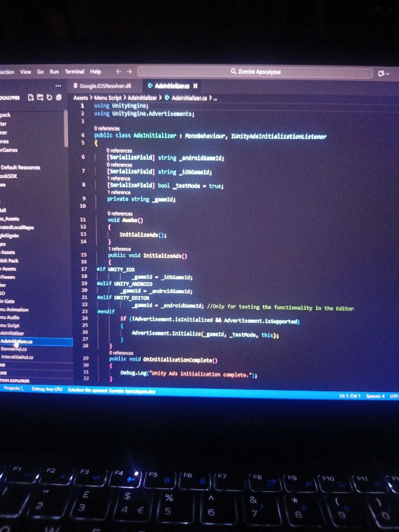
Task: Collapse all folders in Explorer
Action: (x=59, y=97)
